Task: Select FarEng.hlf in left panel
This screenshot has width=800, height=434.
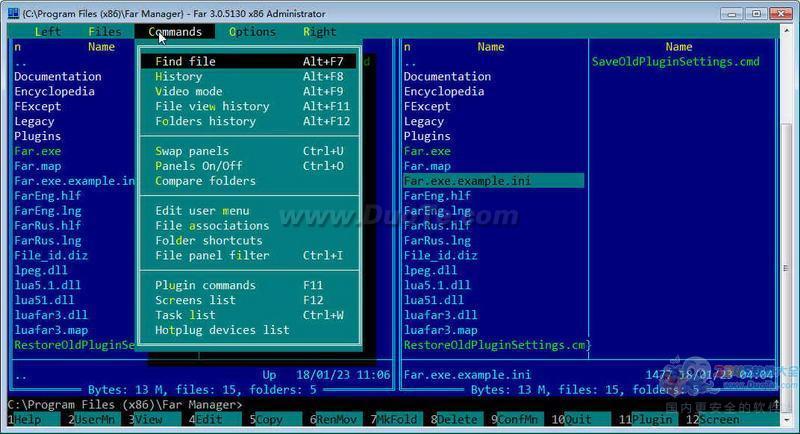Action: (47, 196)
